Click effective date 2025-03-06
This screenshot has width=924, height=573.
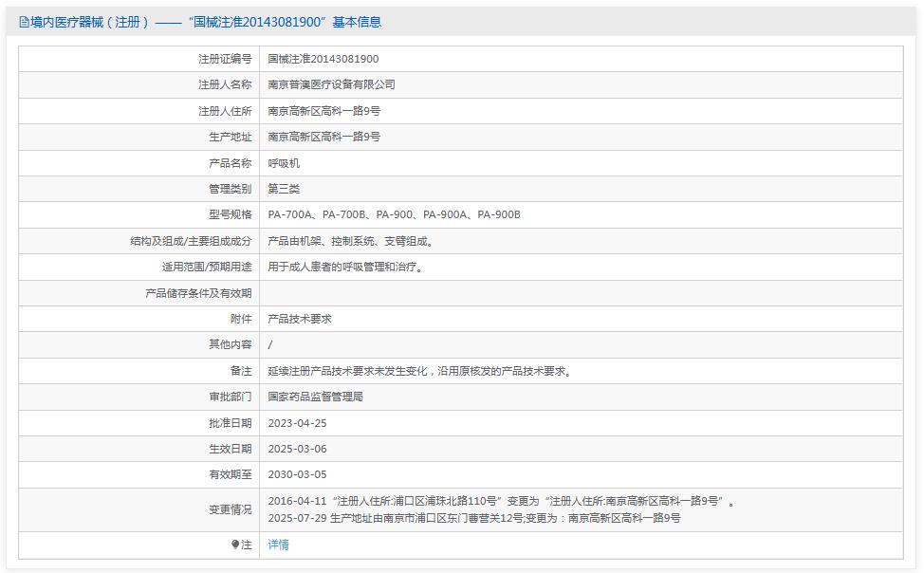pyautogui.click(x=297, y=450)
